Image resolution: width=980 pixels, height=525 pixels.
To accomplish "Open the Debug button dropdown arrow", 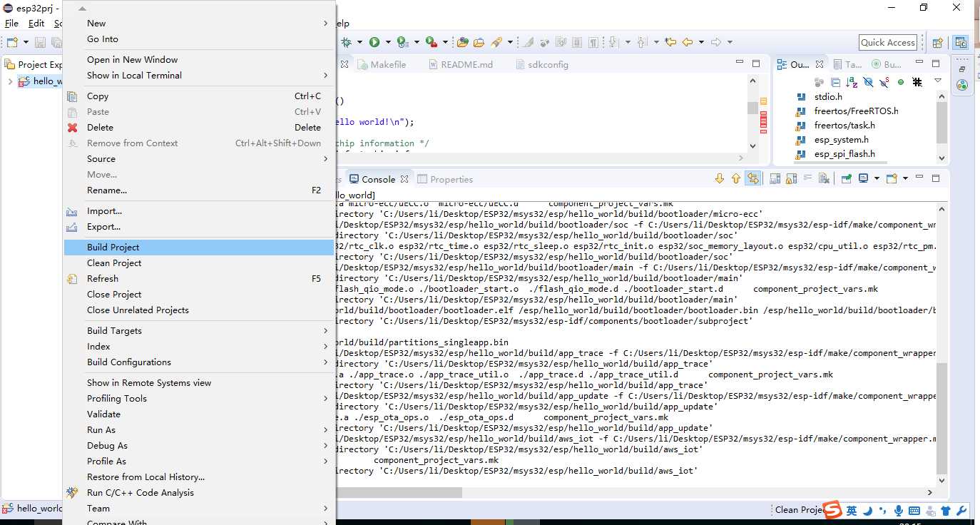I will 359,42.
